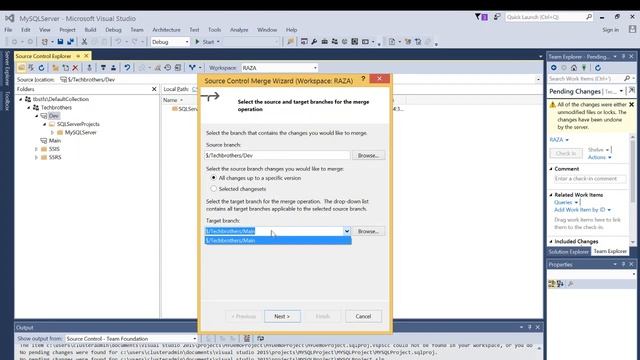Click the Save All icon in main toolbar

click(71, 42)
